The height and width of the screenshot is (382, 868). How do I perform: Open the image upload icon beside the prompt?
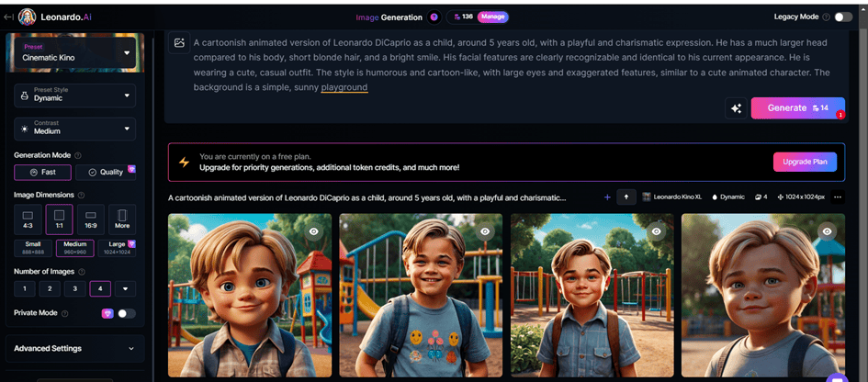[179, 42]
